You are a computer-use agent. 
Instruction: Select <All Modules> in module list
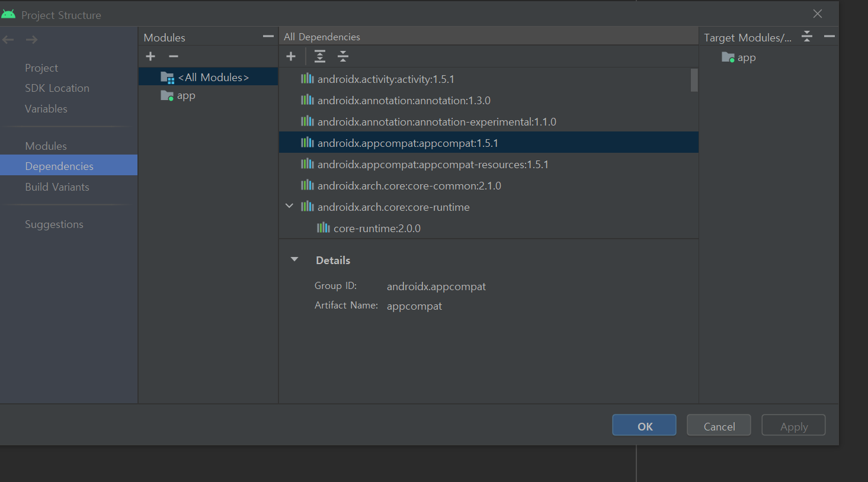tap(209, 77)
